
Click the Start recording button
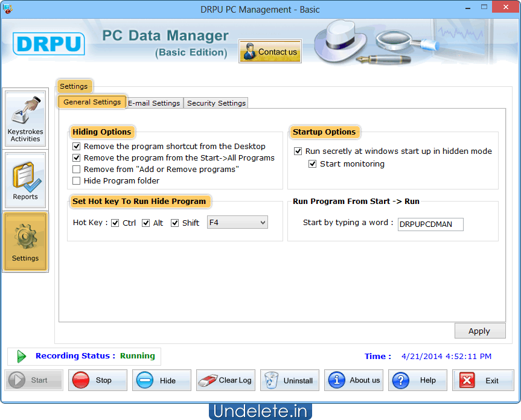(34, 380)
